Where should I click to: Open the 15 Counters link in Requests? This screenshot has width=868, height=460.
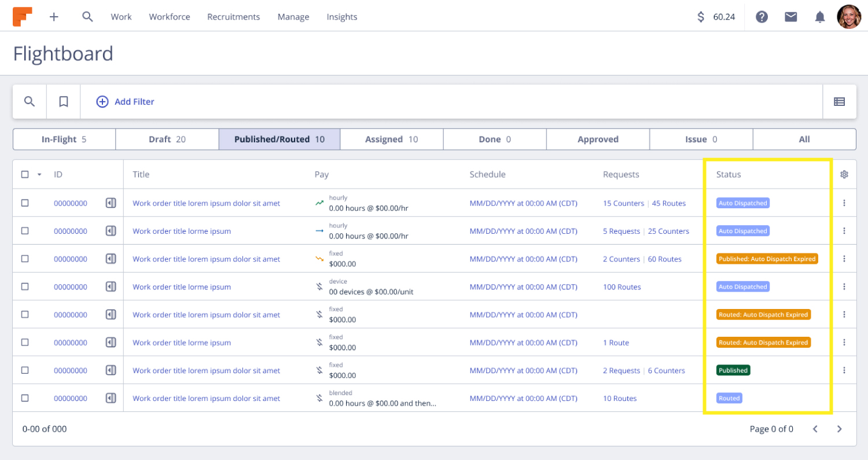(x=623, y=203)
